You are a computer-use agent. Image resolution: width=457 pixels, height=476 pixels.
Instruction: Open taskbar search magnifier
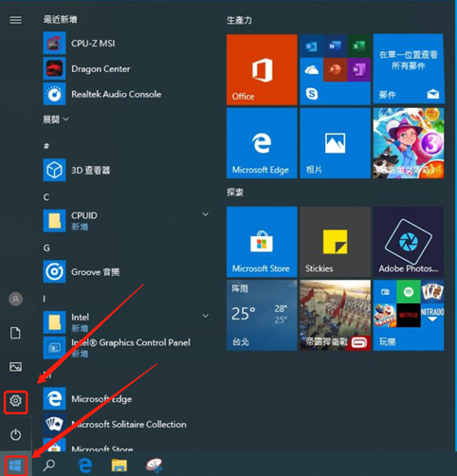coord(49,466)
